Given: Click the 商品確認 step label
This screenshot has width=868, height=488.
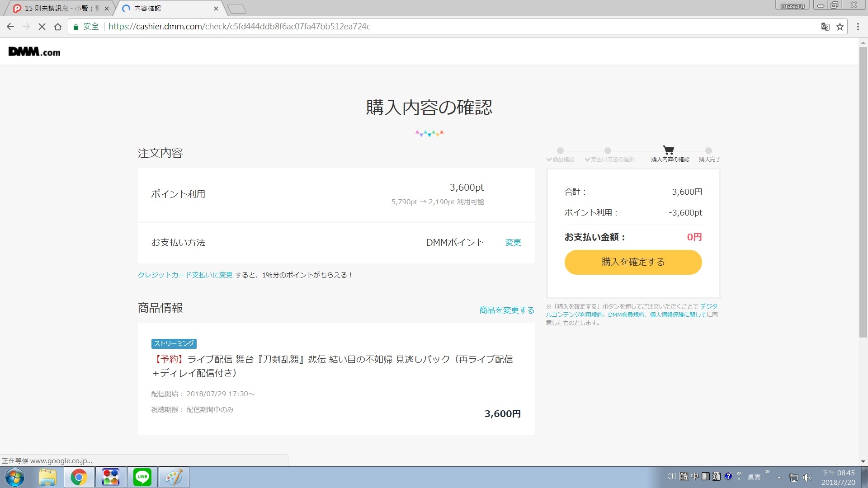Looking at the screenshot, I should 560,160.
